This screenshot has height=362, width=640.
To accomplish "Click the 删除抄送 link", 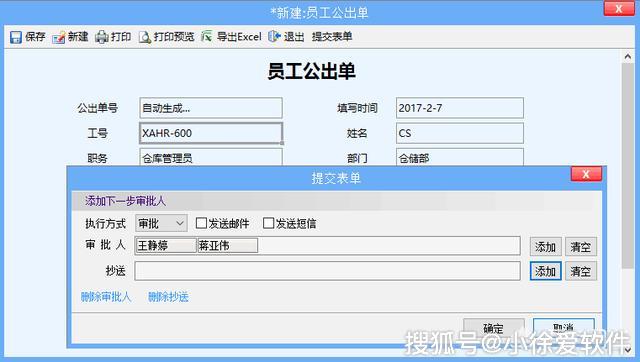I will (x=168, y=297).
